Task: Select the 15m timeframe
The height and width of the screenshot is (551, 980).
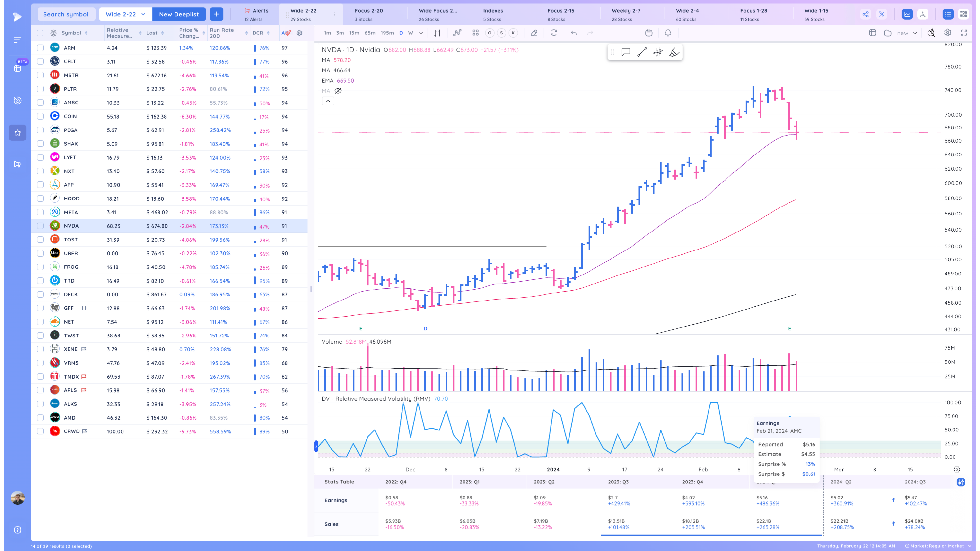Action: point(354,33)
